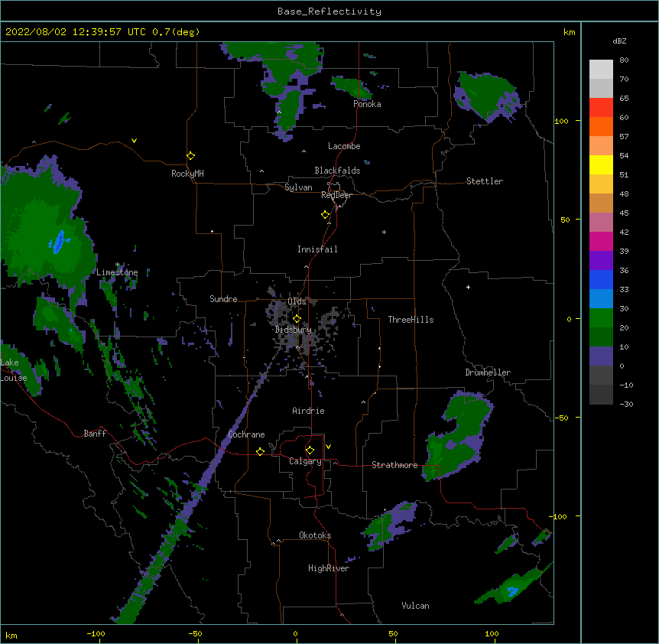Click the yellow marker south of RedDeer
The image size is (659, 644).
pos(325,215)
